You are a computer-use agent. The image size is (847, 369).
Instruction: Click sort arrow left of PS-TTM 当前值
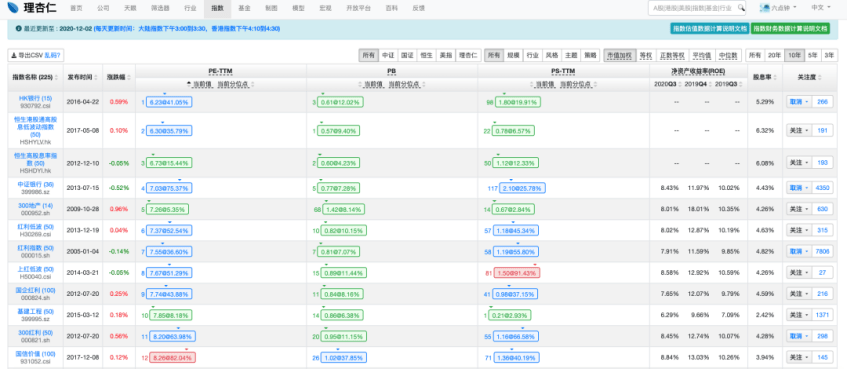click(532, 84)
